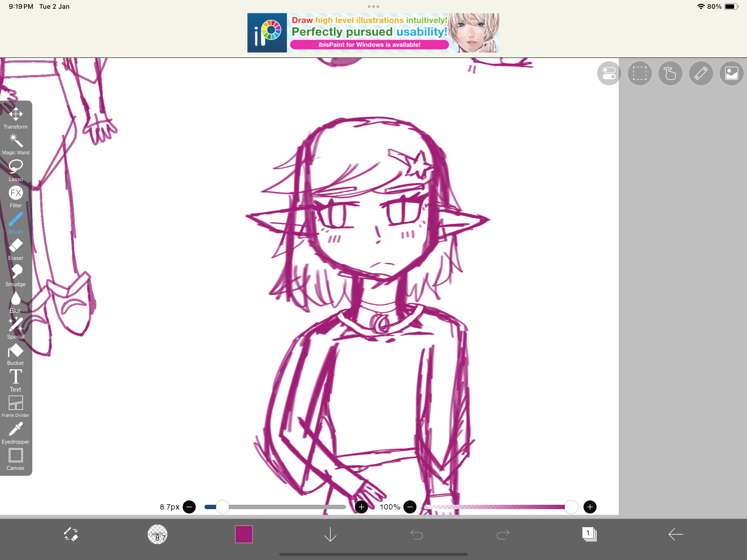Select the Transform tool
This screenshot has height=560, width=747.
click(16, 118)
